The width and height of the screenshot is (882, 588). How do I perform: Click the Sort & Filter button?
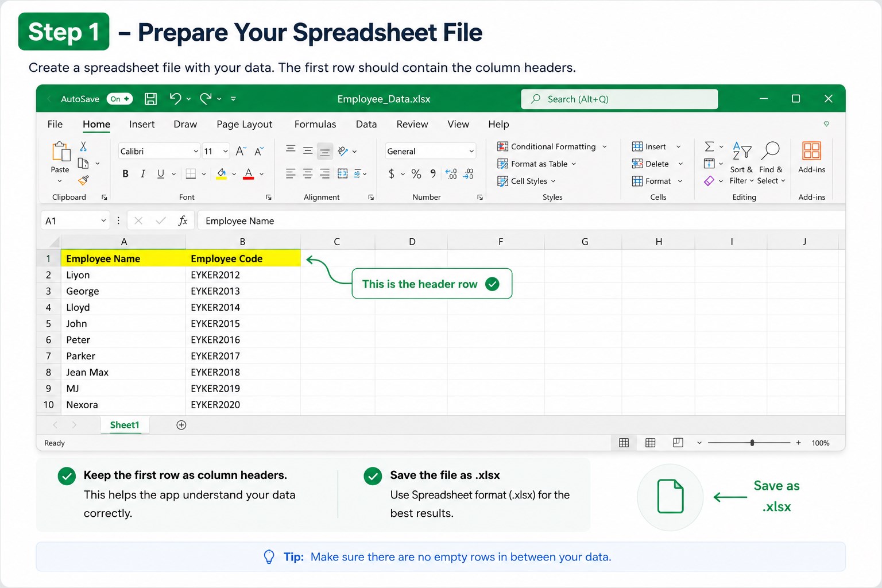tap(741, 164)
